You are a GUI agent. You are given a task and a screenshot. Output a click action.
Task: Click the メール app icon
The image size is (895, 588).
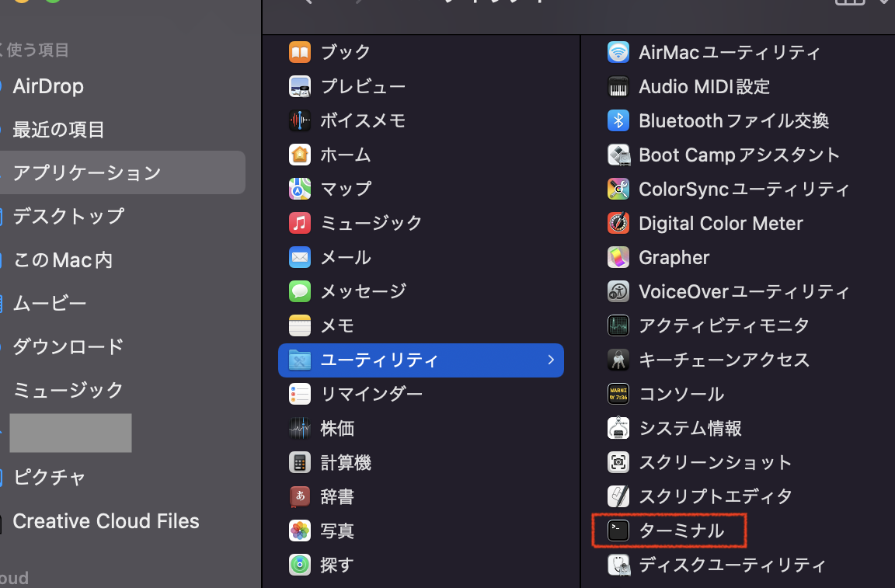coord(300,257)
